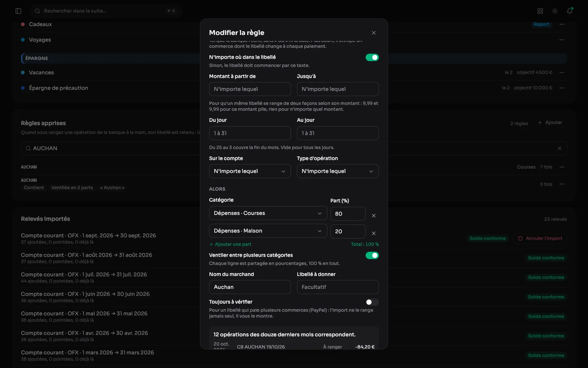
Task: Open more options for Cadeaux row
Action: [x=562, y=24]
